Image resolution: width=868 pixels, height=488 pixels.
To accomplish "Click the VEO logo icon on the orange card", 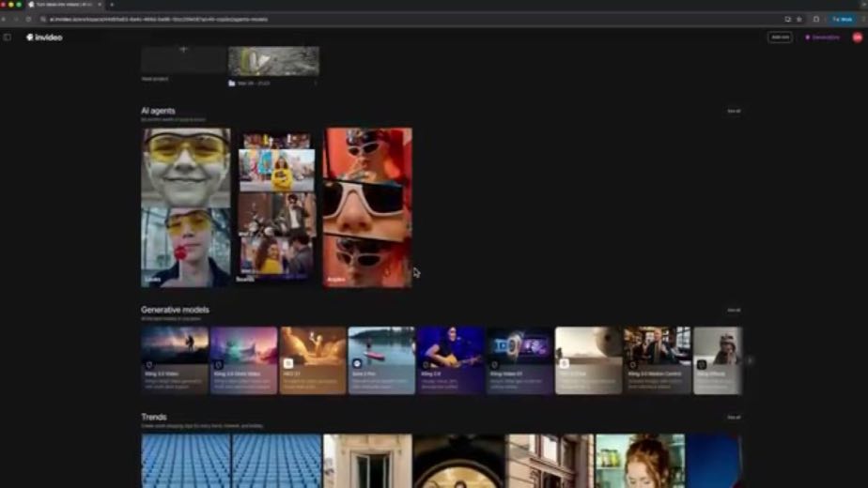I will point(288,363).
